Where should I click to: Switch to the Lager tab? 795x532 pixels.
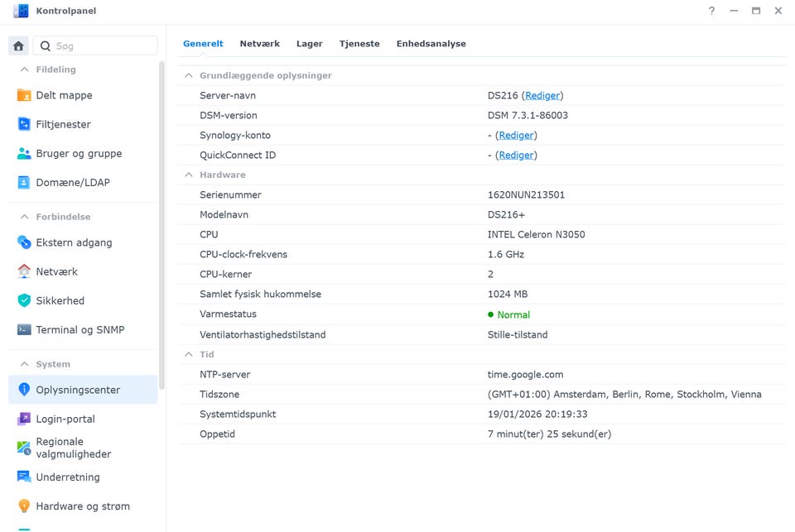(x=309, y=44)
